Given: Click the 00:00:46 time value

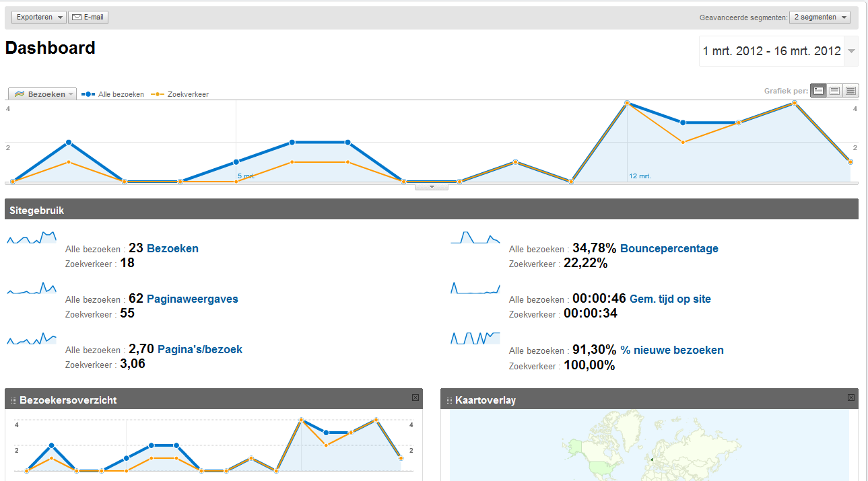Looking at the screenshot, I should [599, 299].
